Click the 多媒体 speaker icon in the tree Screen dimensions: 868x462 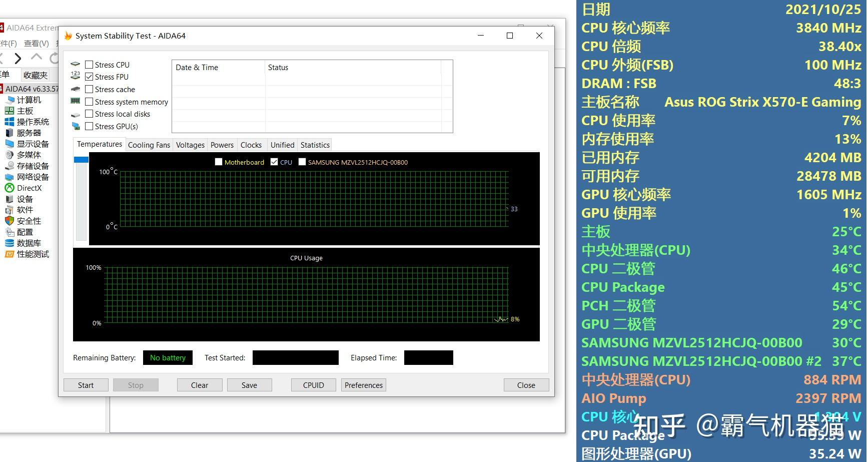(9, 155)
